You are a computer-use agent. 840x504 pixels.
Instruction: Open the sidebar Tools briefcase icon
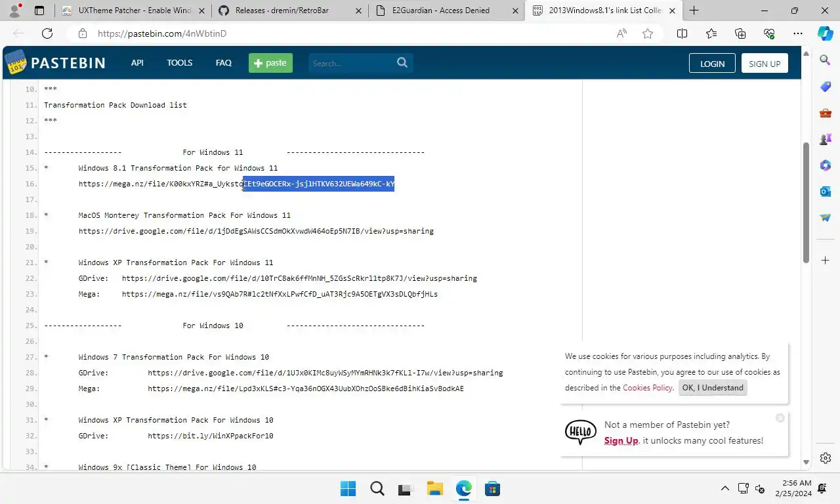click(x=826, y=113)
